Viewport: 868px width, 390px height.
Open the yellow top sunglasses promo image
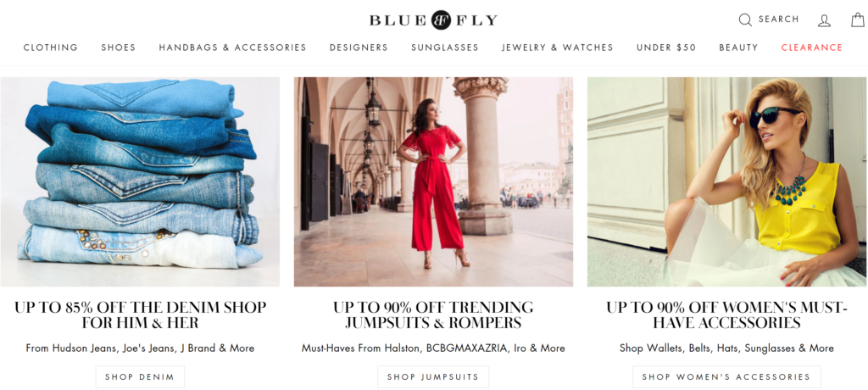pos(726,181)
